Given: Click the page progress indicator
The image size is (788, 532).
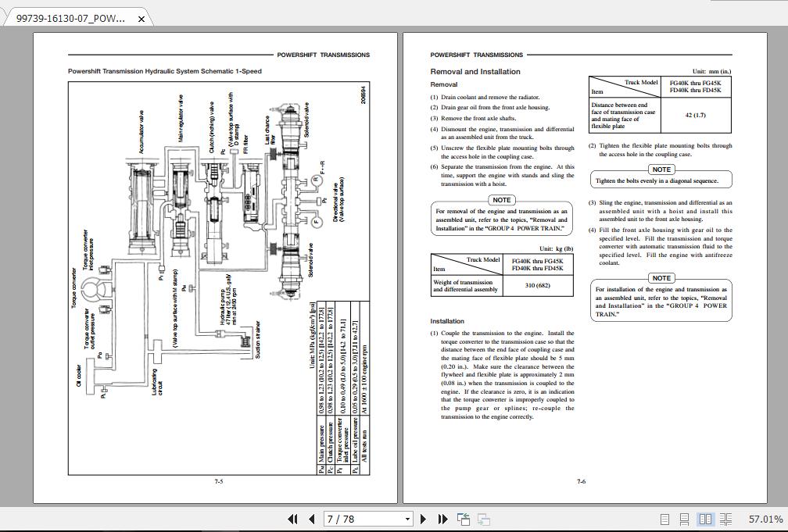Looking at the screenshot, I should [367, 518].
